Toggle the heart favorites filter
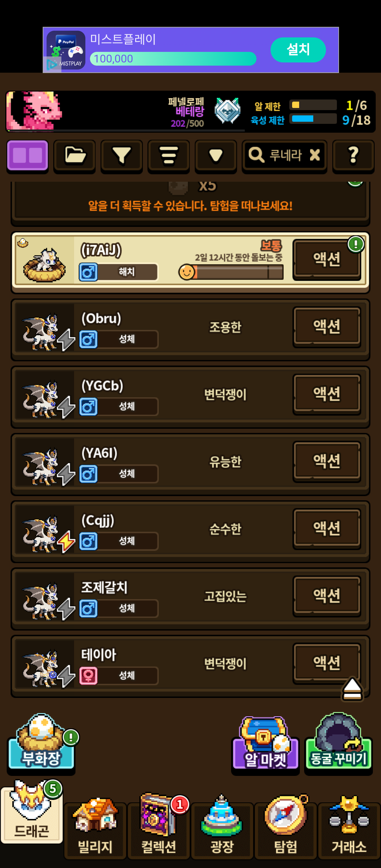The image size is (381, 868). tap(216, 156)
